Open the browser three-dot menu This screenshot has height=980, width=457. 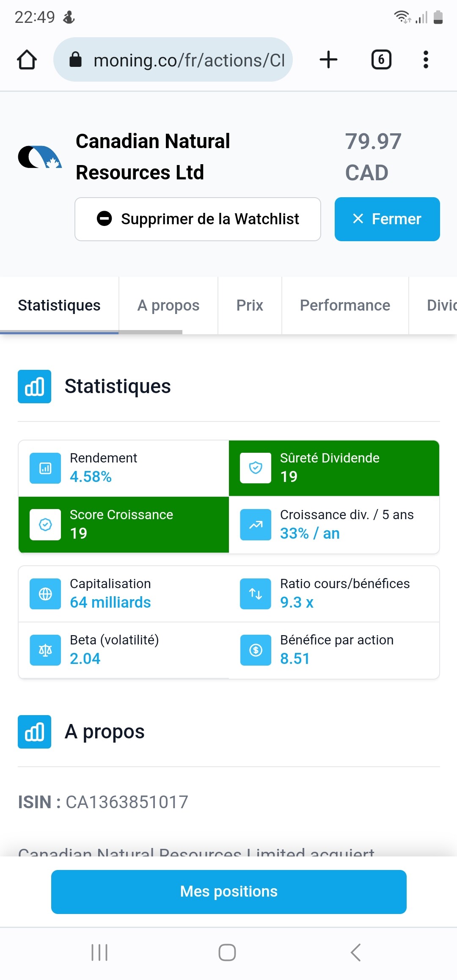(426, 60)
